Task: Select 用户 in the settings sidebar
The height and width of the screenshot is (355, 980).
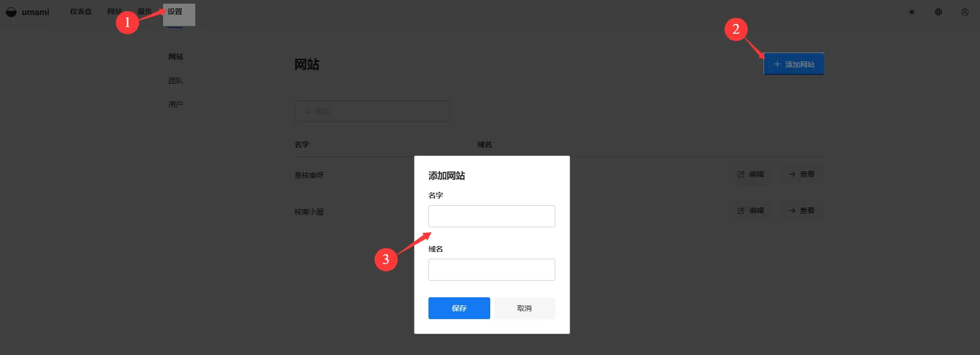Action: [x=176, y=104]
